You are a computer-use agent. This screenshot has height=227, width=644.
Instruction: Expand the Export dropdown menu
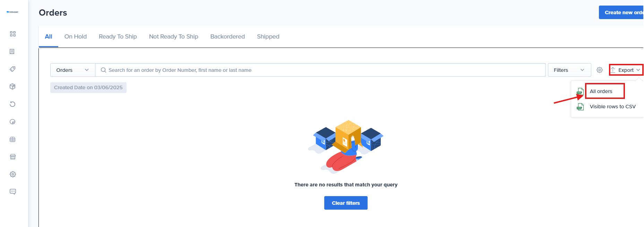pos(626,70)
